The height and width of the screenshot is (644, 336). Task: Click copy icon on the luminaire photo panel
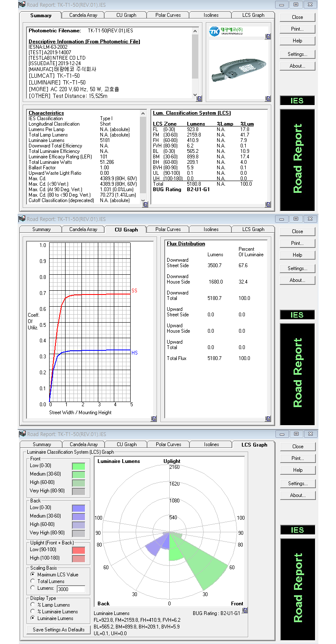(268, 99)
